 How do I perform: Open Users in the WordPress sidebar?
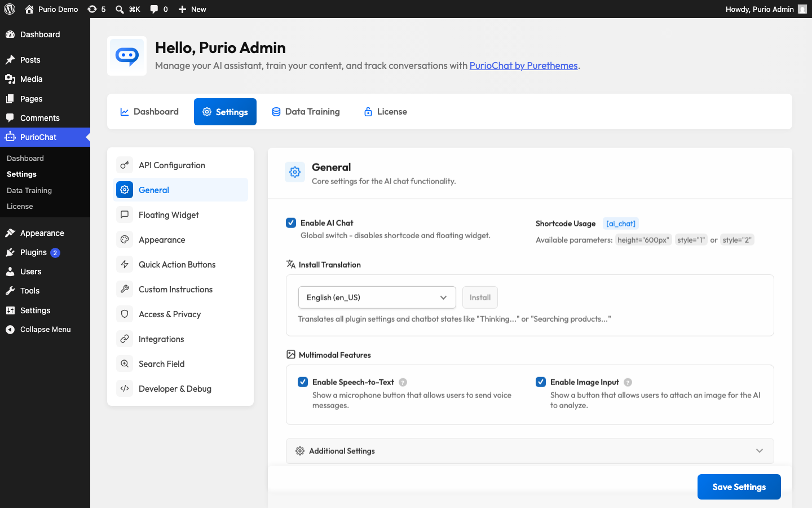pyautogui.click(x=45, y=271)
